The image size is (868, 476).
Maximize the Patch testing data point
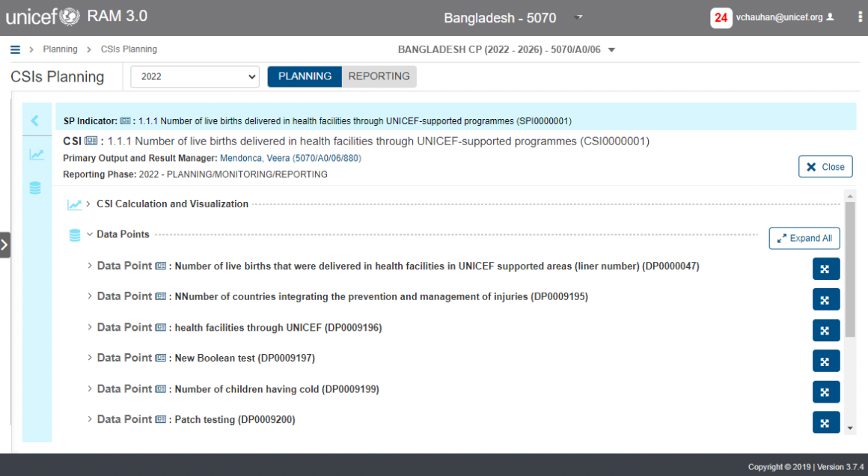click(x=825, y=422)
